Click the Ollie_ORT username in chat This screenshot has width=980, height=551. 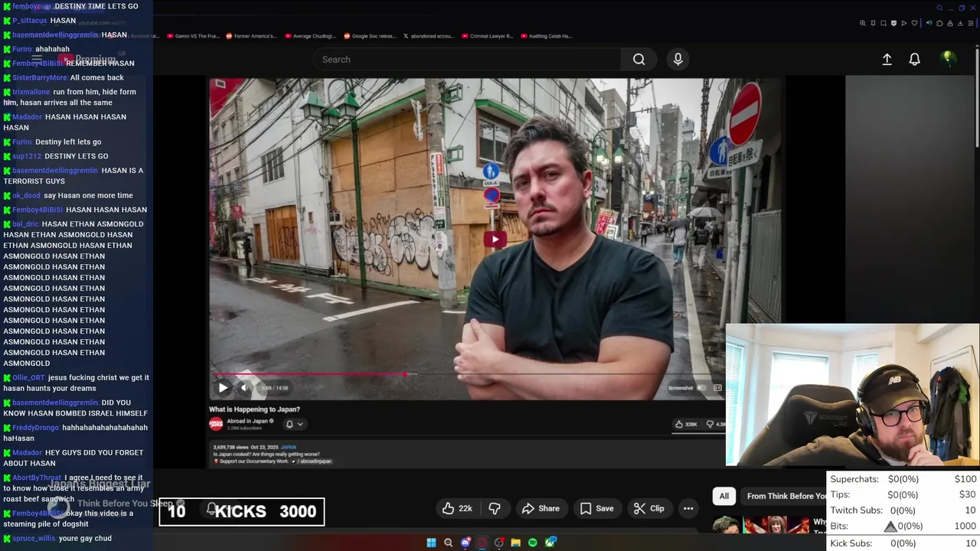point(28,377)
